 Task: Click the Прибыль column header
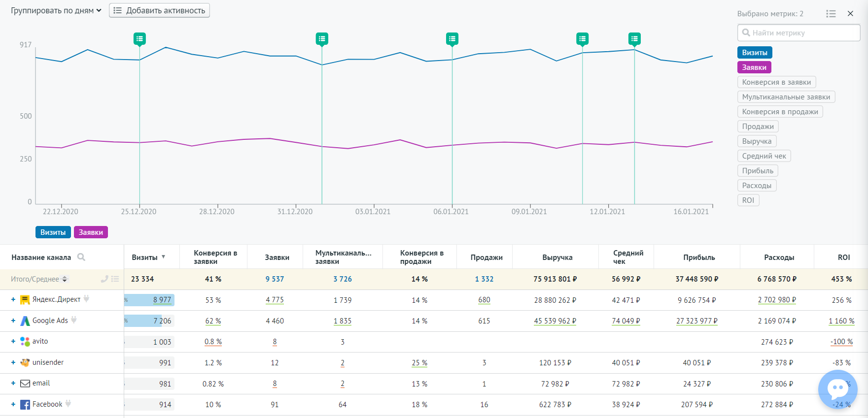click(699, 257)
